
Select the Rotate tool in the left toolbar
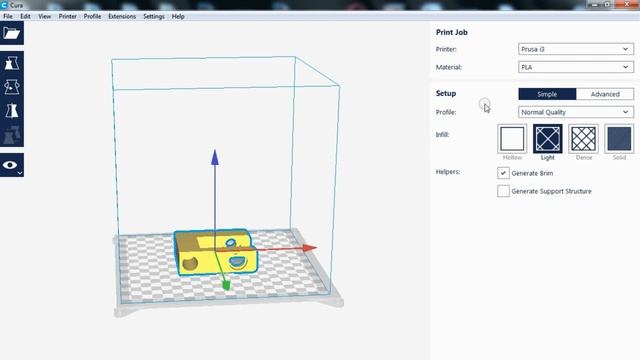[11, 87]
